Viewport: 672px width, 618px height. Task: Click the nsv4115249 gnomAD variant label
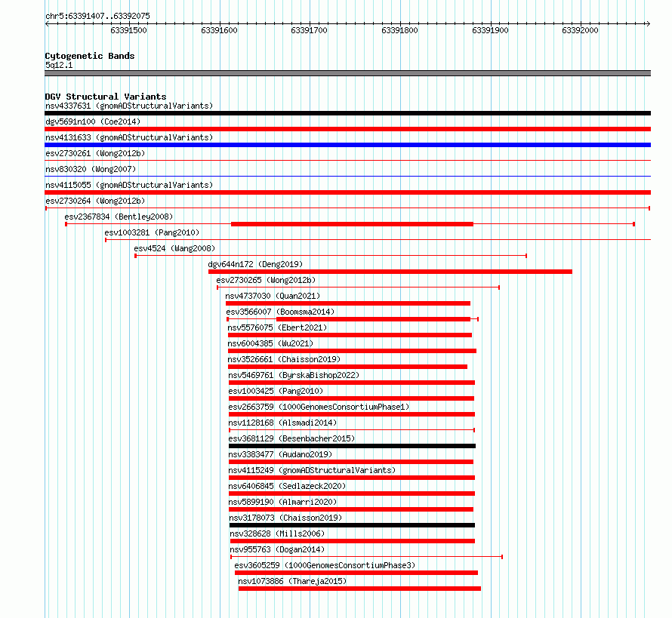pos(312,470)
